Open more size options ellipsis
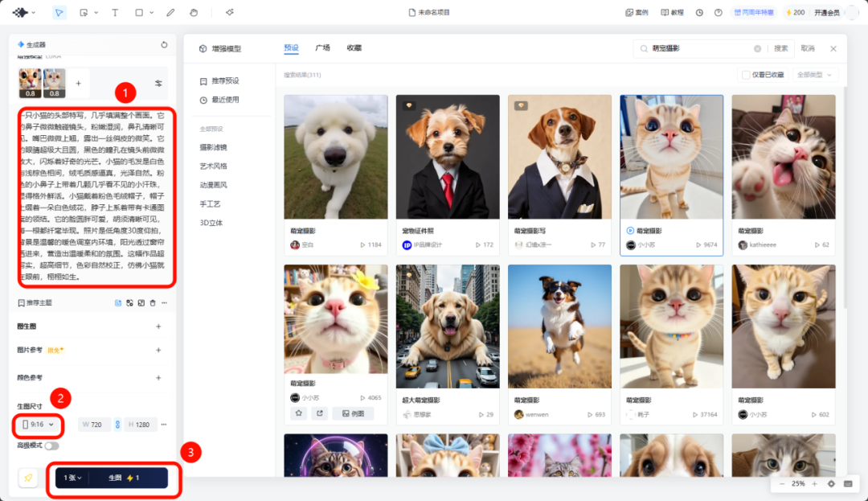This screenshot has width=868, height=501. (x=164, y=425)
